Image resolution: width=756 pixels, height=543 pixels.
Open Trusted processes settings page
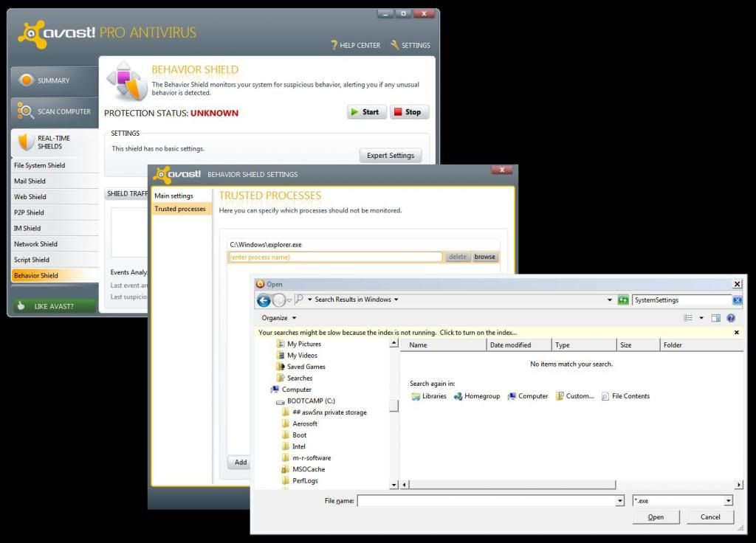tap(180, 209)
